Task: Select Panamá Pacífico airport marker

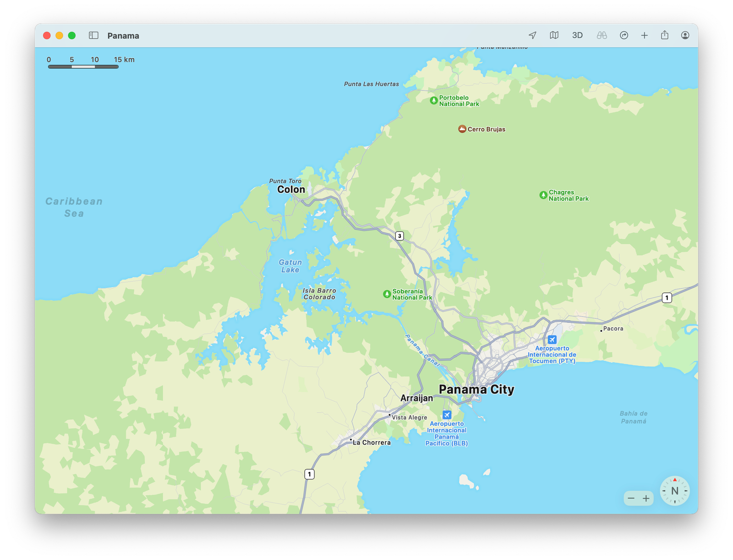Action: click(447, 415)
